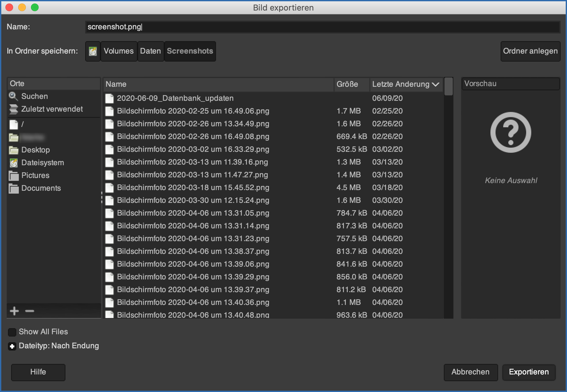Remove bookmark with the minus icon
567x392 pixels.
[30, 311]
